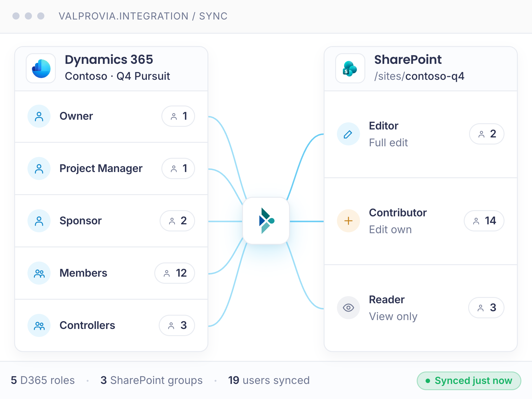532x399 pixels.
Task: Open the Owner user count badge
Action: pos(178,116)
